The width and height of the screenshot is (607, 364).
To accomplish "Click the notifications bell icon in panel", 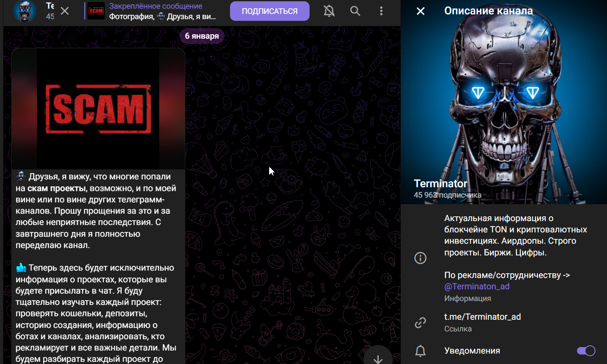I will tap(420, 351).
